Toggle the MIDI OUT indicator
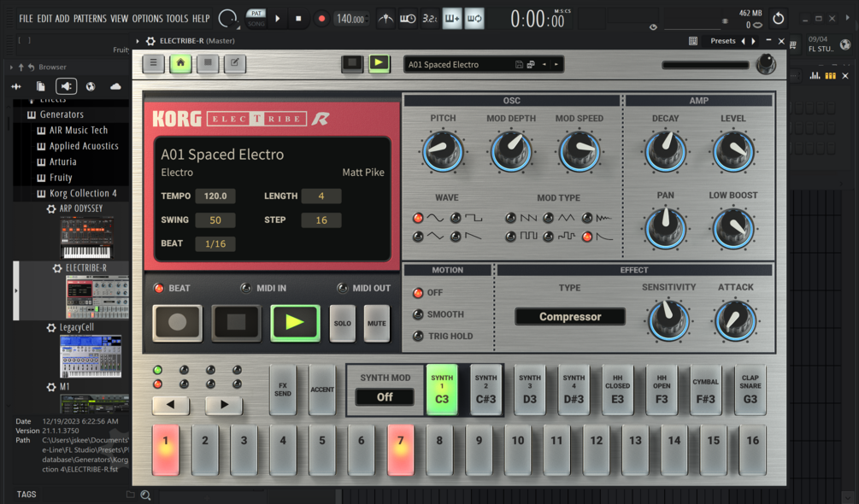The height and width of the screenshot is (504, 859). pos(343,289)
